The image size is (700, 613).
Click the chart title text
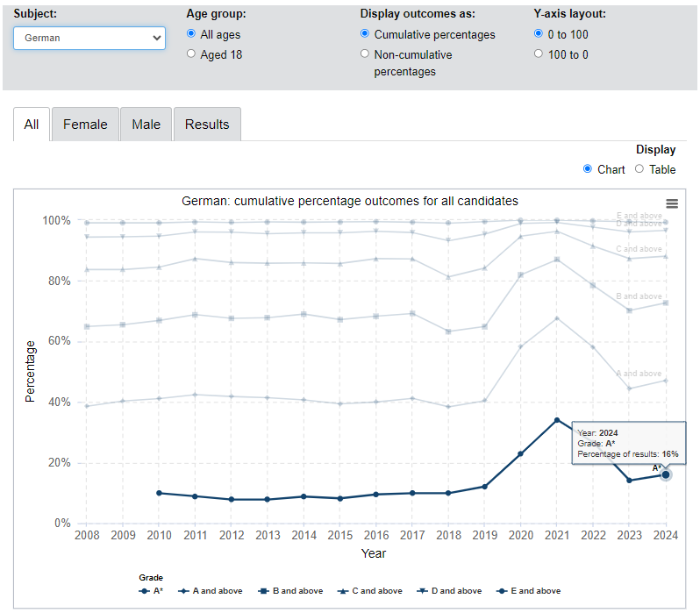coord(349,201)
